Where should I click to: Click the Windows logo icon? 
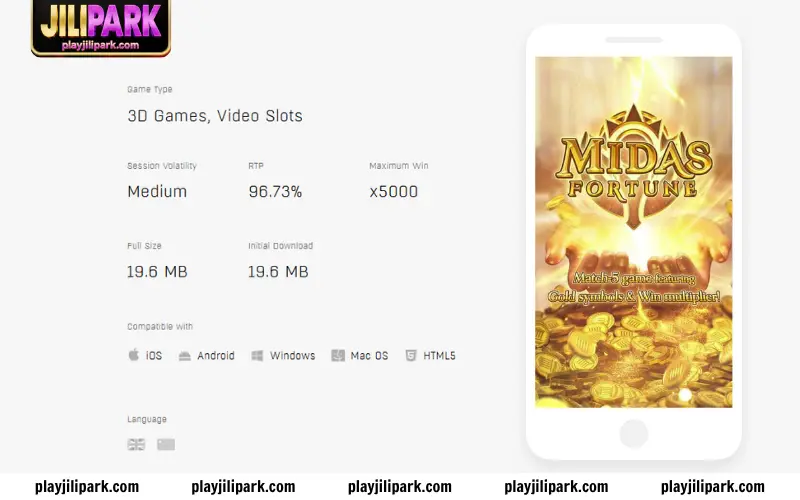[x=257, y=356]
